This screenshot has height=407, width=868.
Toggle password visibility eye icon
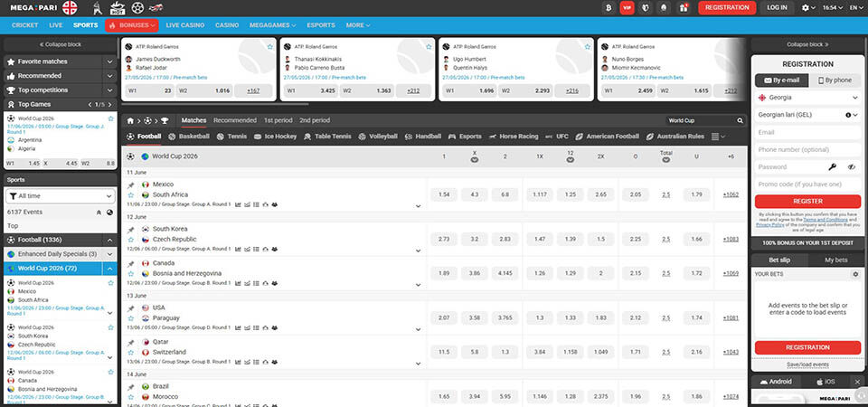852,166
